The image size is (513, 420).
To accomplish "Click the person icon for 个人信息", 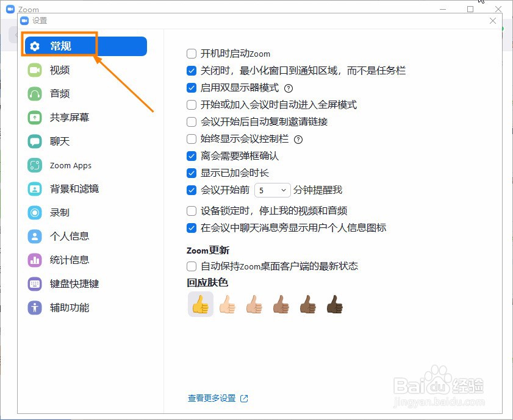I will coord(35,237).
